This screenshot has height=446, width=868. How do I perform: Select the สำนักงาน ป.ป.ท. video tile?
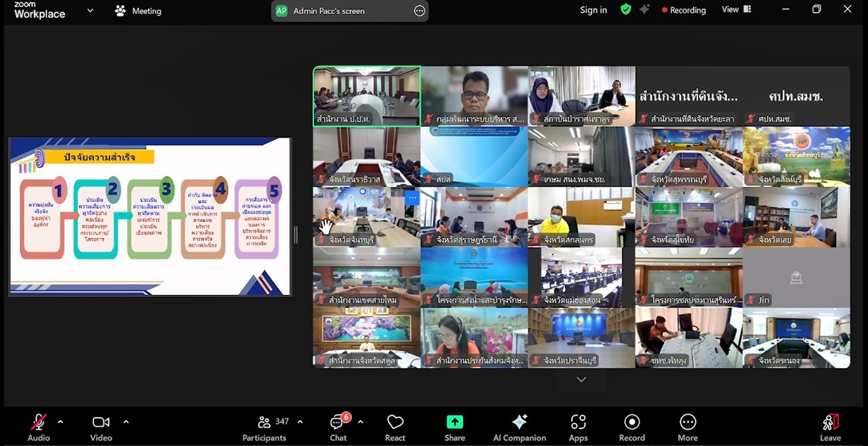point(367,96)
